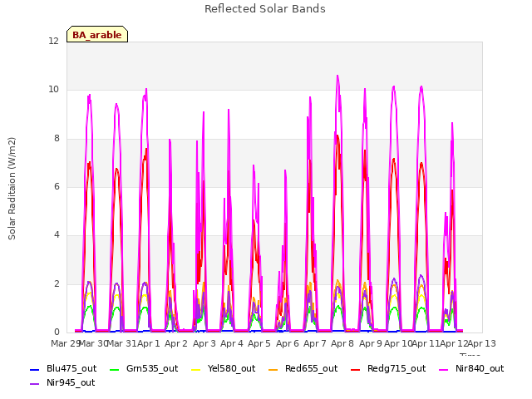Viewport: 532px width, 399px height.
Task: Select the Red655_out legend label
Action: (312, 369)
